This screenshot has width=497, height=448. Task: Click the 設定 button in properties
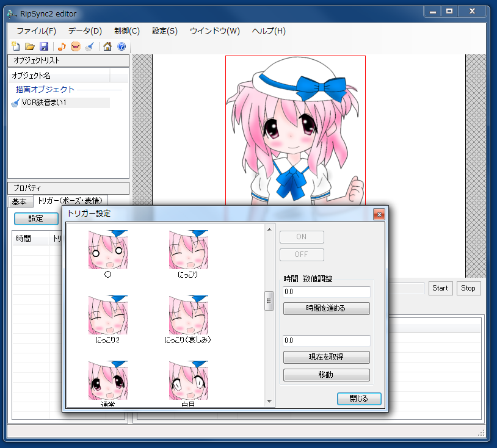point(36,219)
